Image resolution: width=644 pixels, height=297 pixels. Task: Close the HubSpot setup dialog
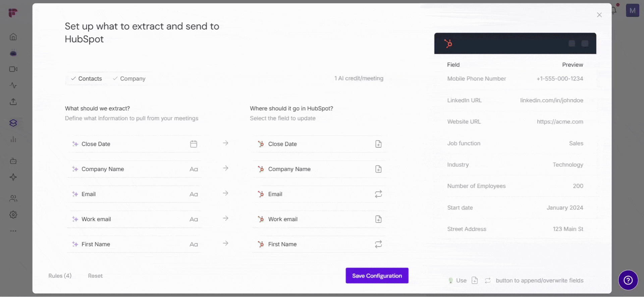point(599,15)
